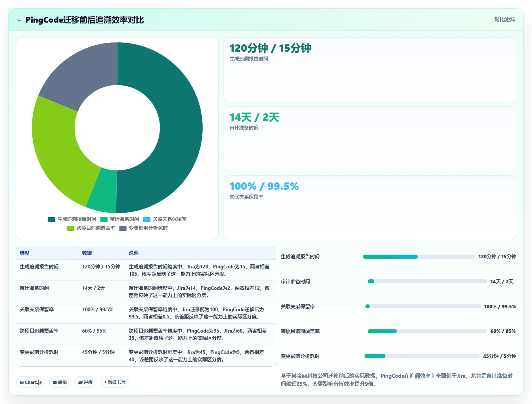Click the table cell 60% / 95%
The image size is (532, 404).
click(x=94, y=331)
